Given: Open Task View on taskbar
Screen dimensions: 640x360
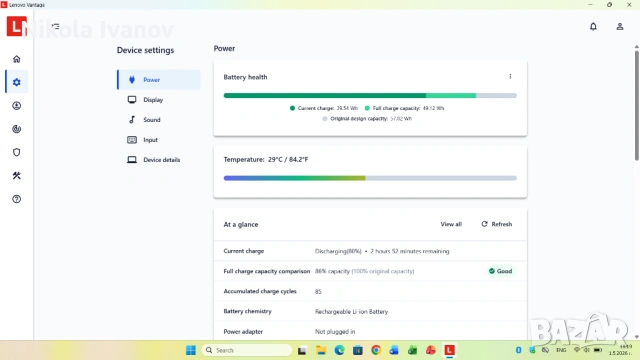Looking at the screenshot, I should [x=302, y=350].
